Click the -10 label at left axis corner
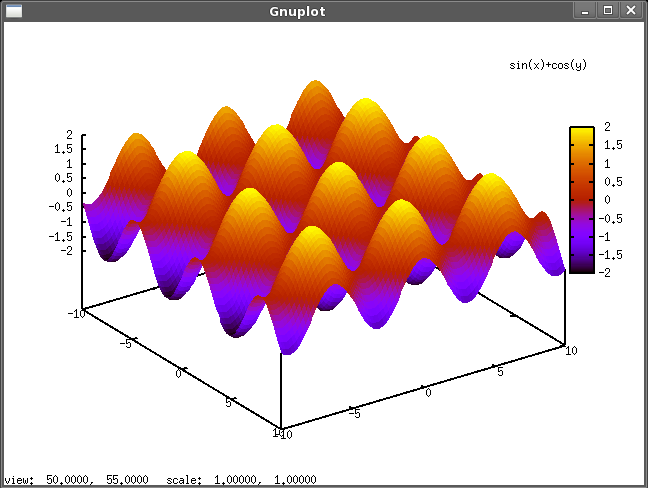 (x=76, y=314)
